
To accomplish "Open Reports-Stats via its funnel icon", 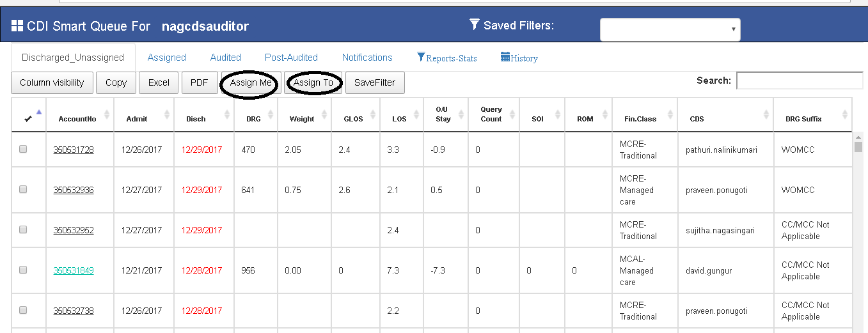I will point(421,58).
